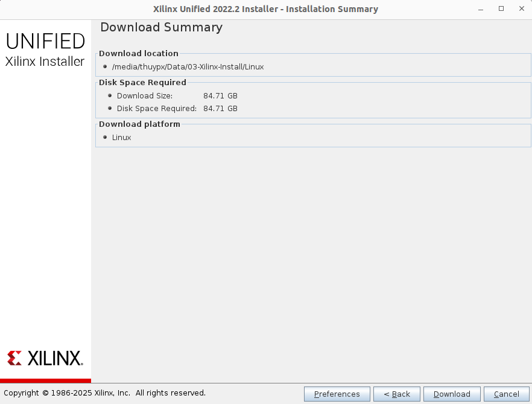
Task: Close the Xilinx Unified installer window
Action: coord(522,9)
